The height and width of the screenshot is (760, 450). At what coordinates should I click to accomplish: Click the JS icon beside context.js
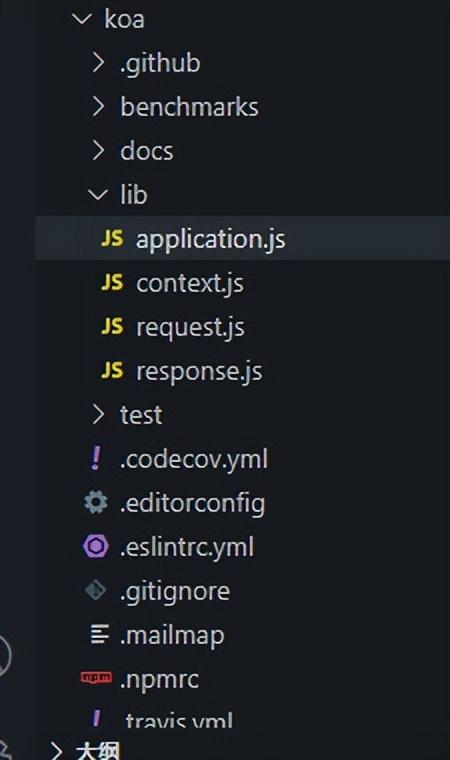click(x=112, y=282)
